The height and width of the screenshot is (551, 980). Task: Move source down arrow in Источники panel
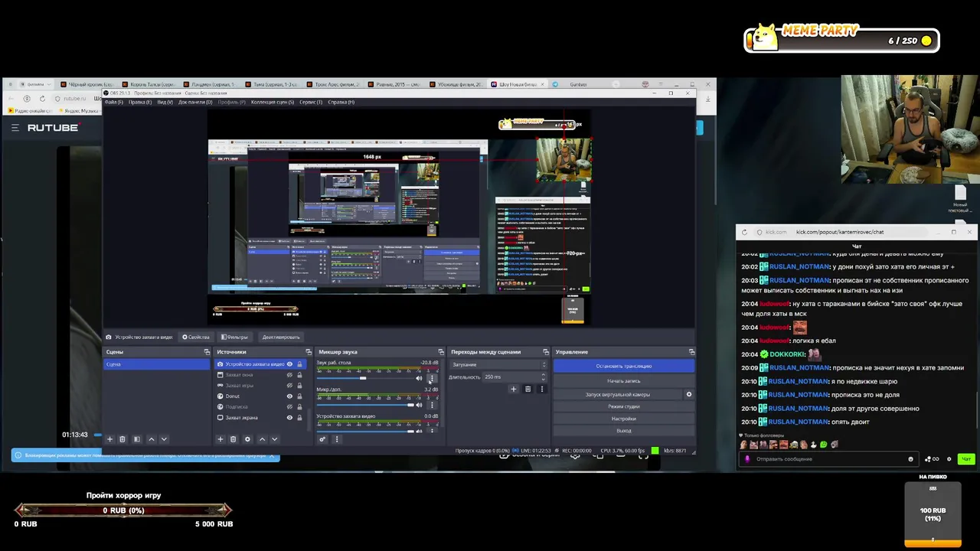(x=275, y=439)
